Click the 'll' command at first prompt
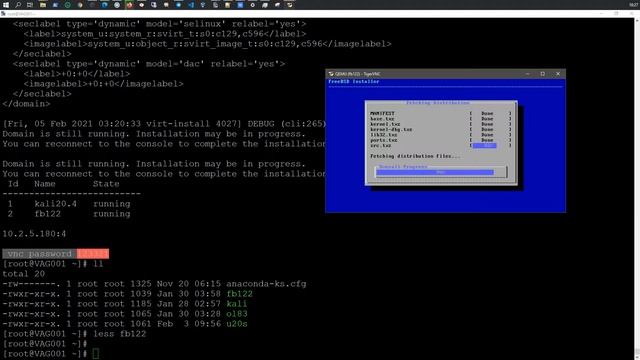The width and height of the screenshot is (640, 360). (x=98, y=264)
